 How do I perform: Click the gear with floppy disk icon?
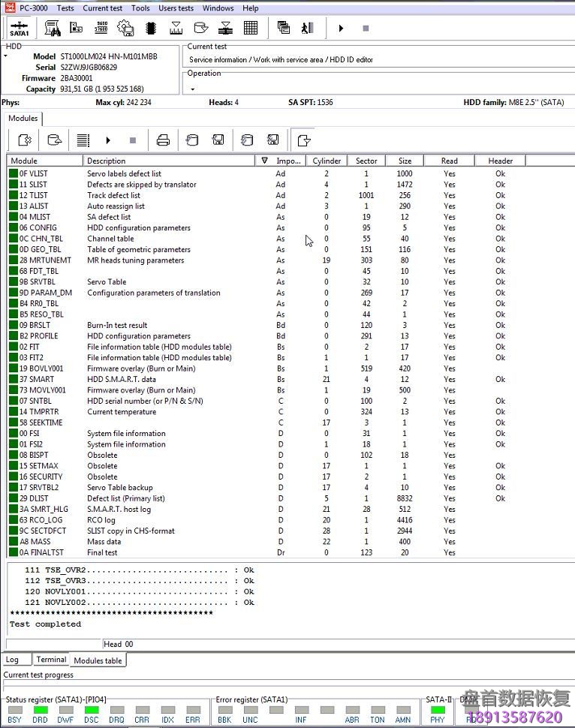[x=126, y=29]
